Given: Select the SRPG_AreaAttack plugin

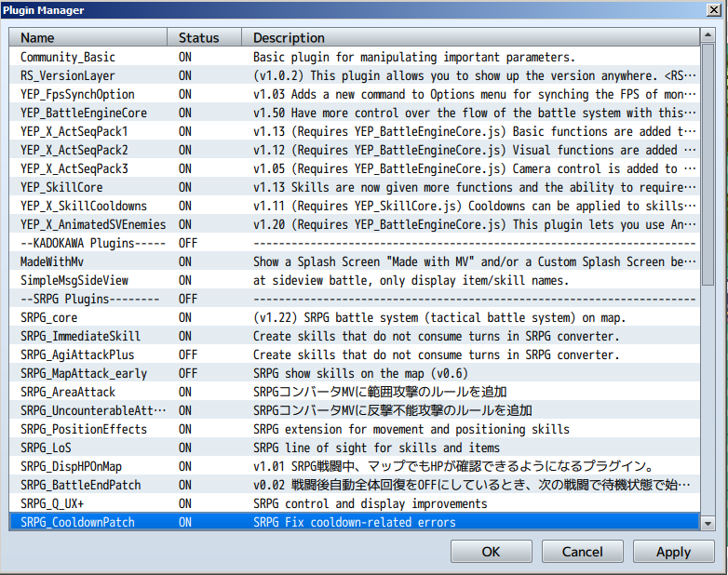Looking at the screenshot, I should click(355, 392).
